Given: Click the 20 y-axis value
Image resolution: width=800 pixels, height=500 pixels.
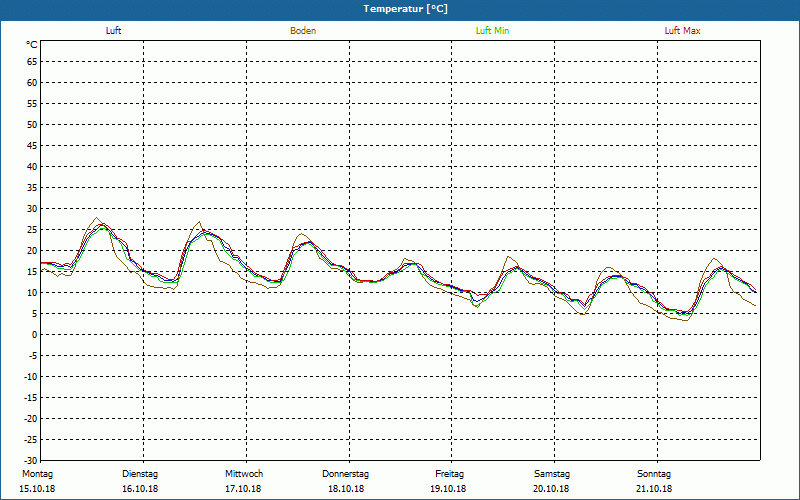Looking at the screenshot, I should coord(32,251).
